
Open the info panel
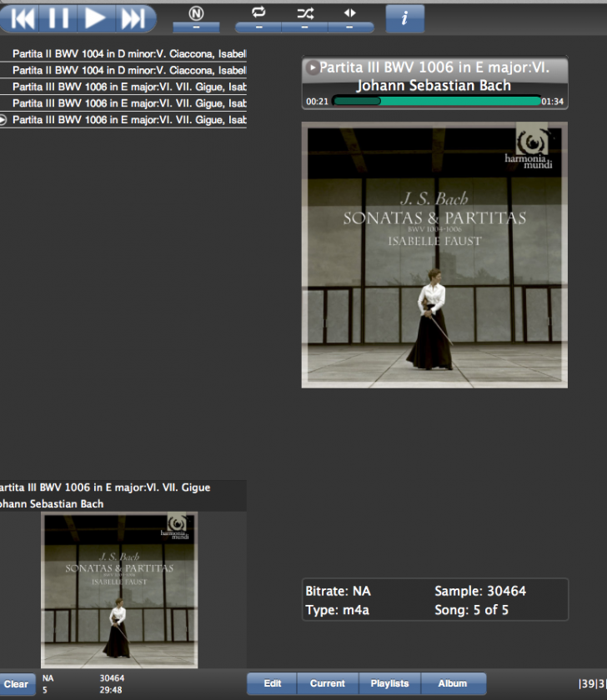pyautogui.click(x=404, y=18)
